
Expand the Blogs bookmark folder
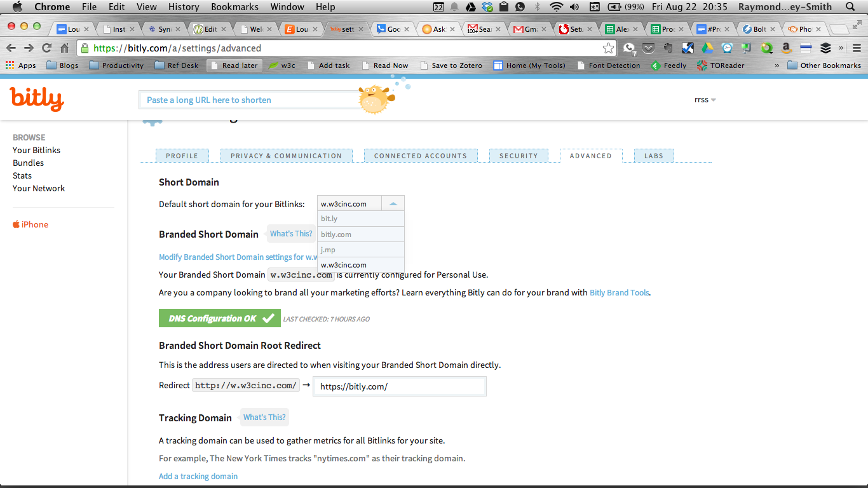tap(62, 65)
